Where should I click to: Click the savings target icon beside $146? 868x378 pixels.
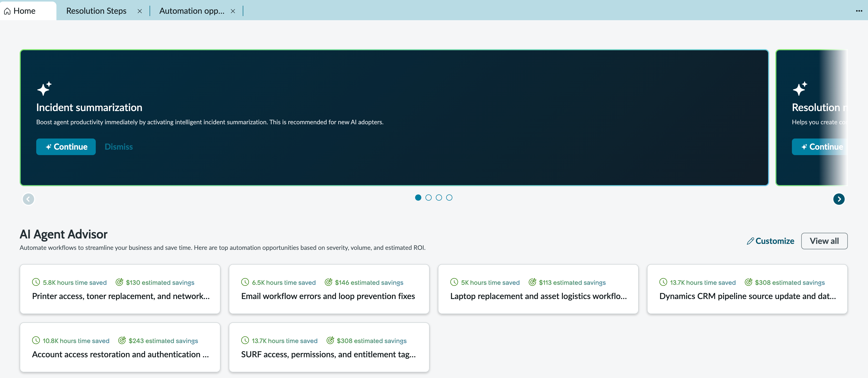[x=328, y=282]
